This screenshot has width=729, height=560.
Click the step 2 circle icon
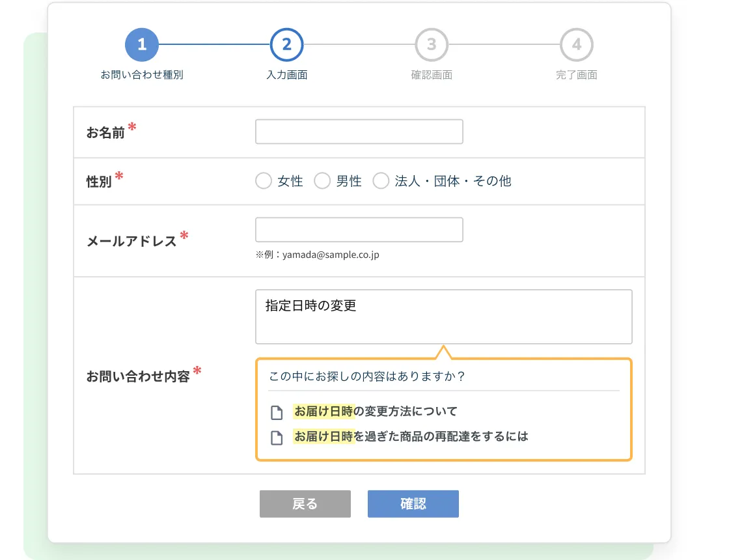pos(287,45)
